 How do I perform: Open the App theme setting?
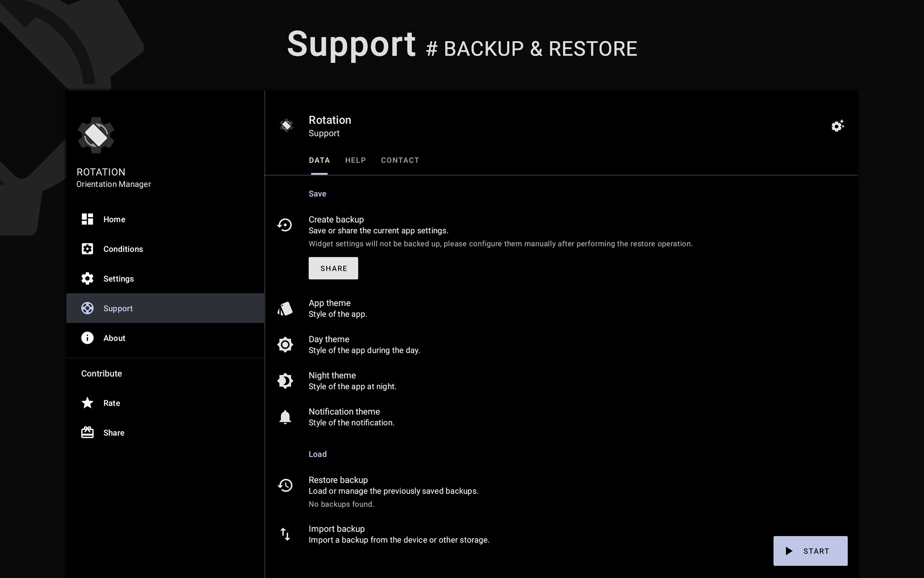561,309
